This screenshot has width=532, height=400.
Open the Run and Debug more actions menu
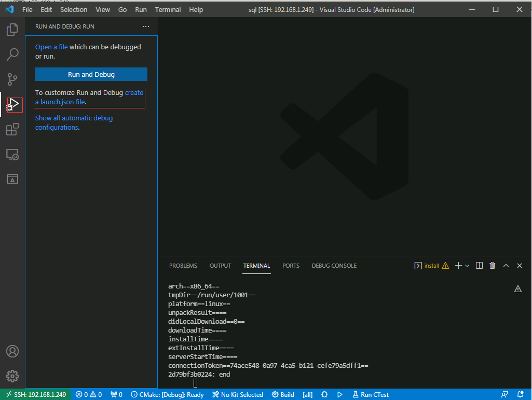pos(146,26)
